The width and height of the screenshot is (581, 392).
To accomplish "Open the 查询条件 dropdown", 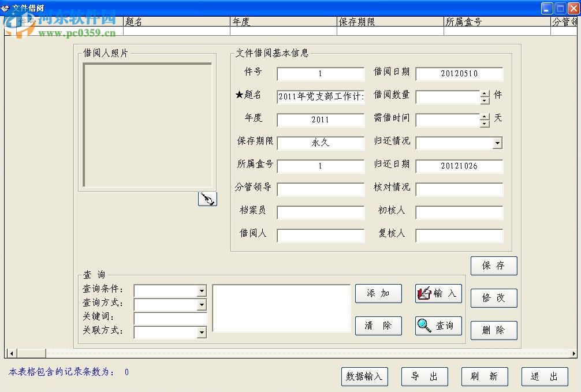I will click(x=203, y=291).
